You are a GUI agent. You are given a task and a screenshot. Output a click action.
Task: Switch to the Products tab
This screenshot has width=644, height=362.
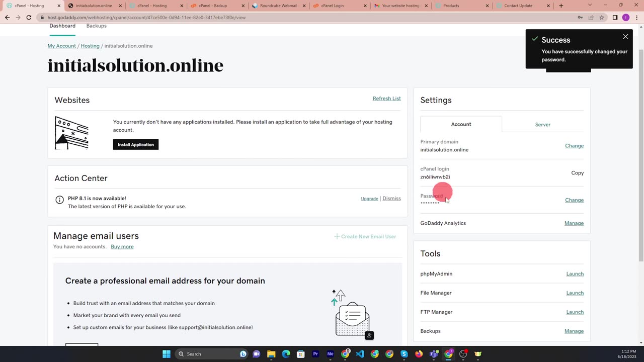(x=461, y=6)
